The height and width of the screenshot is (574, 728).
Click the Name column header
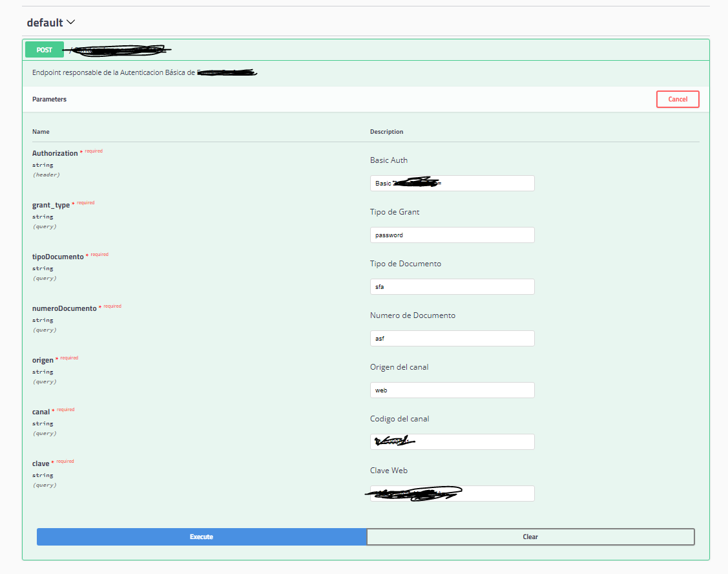click(x=41, y=131)
